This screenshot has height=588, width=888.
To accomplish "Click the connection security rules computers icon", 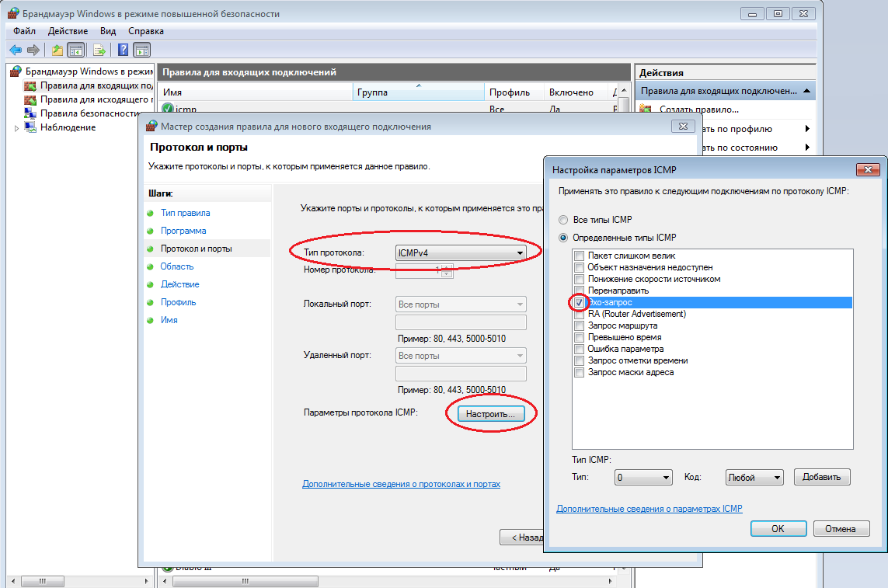I will (x=30, y=113).
